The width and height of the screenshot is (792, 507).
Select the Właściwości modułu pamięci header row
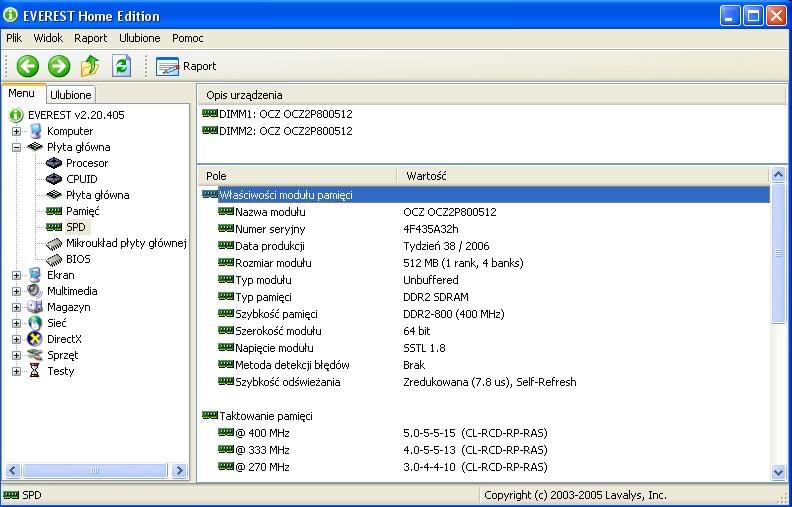click(x=485, y=195)
